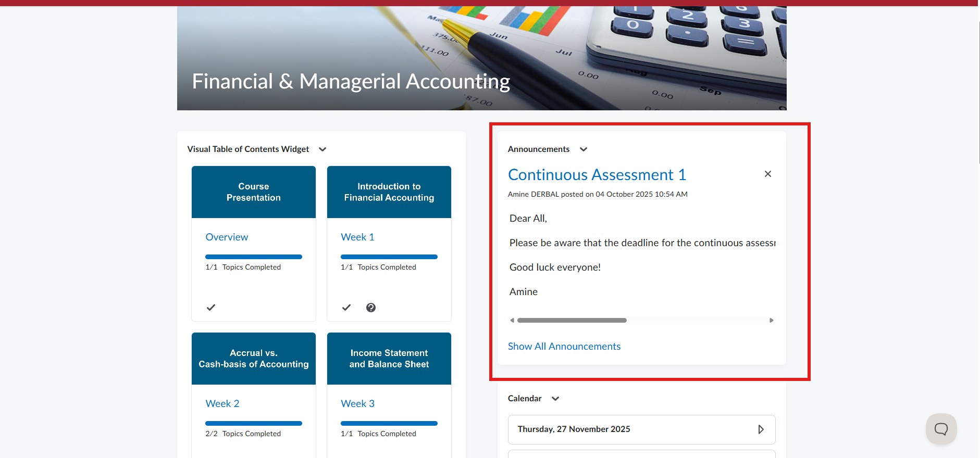The image size is (980, 458).
Task: Open the Continuous Assessment 1 announcement
Action: pyautogui.click(x=597, y=174)
